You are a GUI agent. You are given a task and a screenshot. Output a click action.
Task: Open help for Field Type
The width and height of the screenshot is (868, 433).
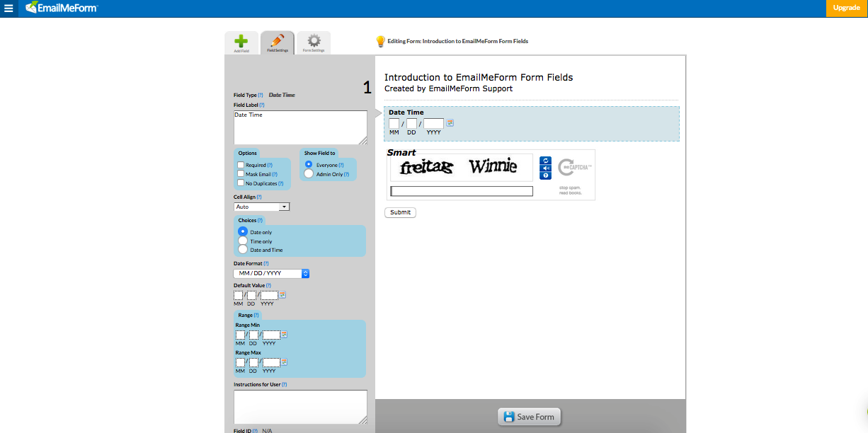pyautogui.click(x=261, y=95)
